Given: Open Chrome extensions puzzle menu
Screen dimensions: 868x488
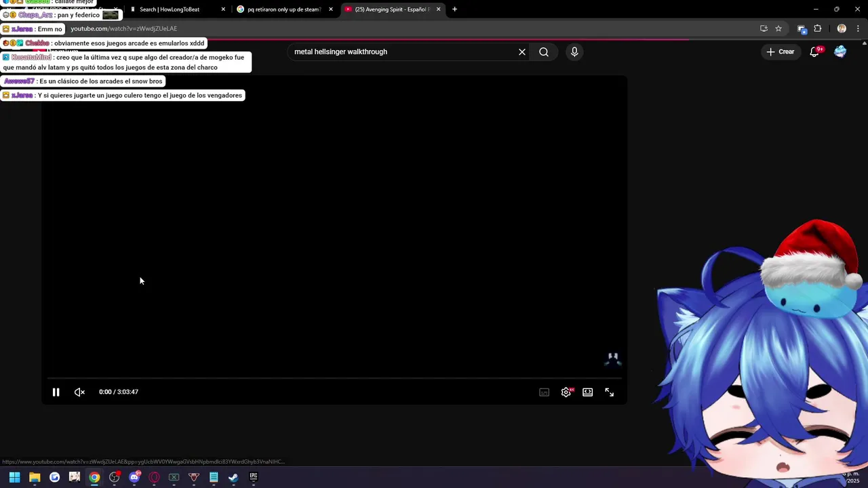Looking at the screenshot, I should pyautogui.click(x=817, y=28).
